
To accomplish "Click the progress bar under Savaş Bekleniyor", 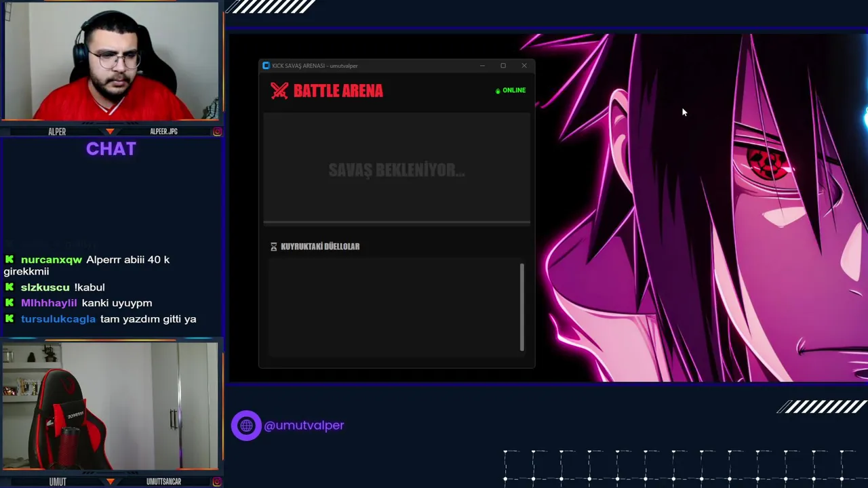I will coord(397,222).
